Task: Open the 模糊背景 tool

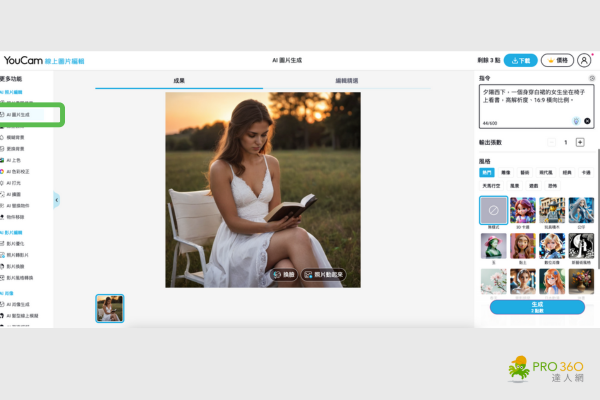Action: tap(15, 137)
